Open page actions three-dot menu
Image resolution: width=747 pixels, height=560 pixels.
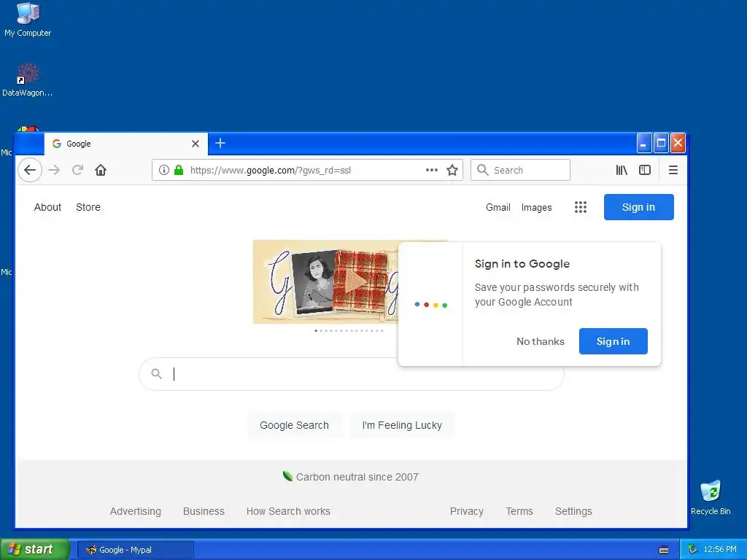point(432,170)
